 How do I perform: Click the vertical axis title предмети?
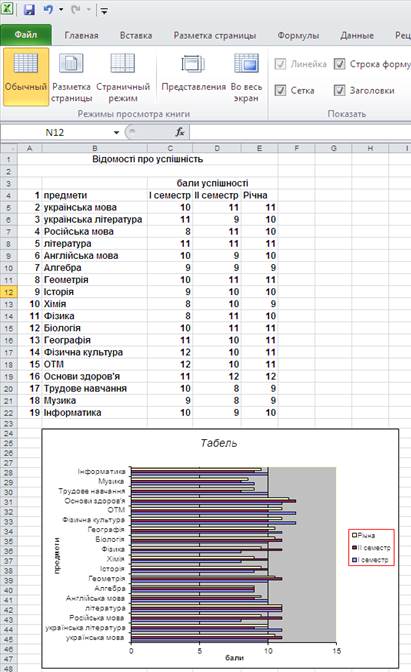pos(57,555)
